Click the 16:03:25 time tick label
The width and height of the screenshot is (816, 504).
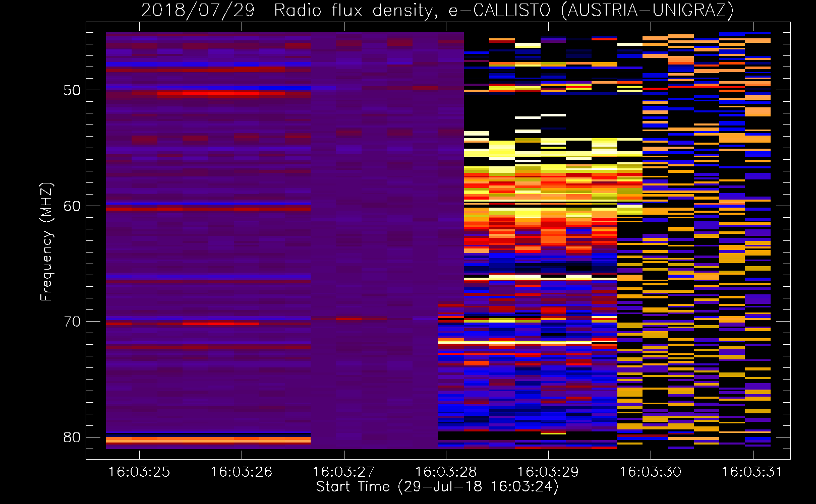(139, 472)
